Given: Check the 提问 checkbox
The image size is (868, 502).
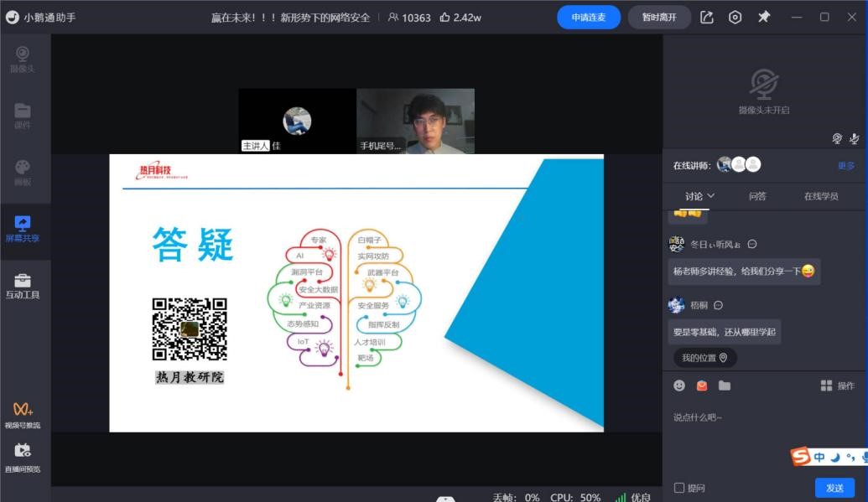Looking at the screenshot, I should [679, 488].
